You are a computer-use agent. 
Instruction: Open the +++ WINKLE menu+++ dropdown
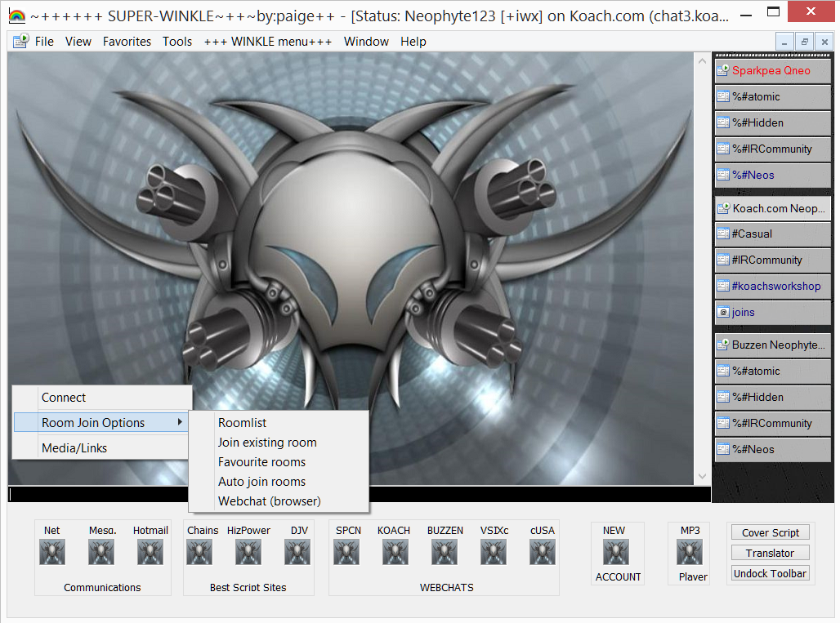tap(268, 42)
